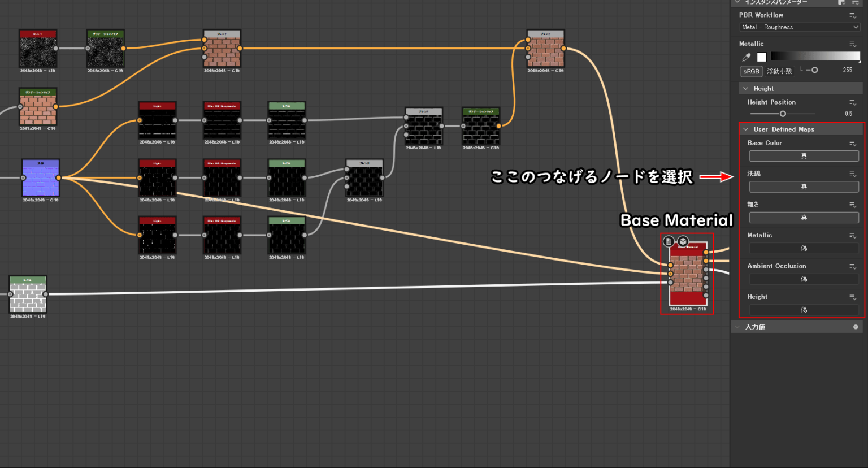The image size is (868, 468).
Task: Click the list icon at panel top-right corner
Action: pyautogui.click(x=856, y=3)
